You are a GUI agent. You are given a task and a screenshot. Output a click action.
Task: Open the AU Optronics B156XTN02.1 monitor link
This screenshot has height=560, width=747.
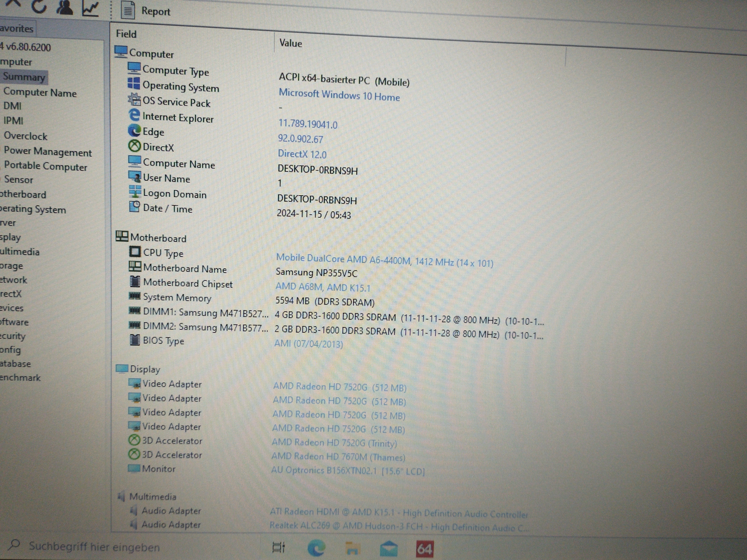[348, 471]
